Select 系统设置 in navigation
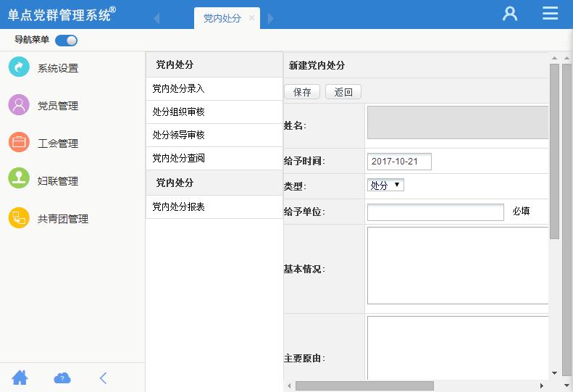Screen dimensions: 573x392 coord(58,68)
